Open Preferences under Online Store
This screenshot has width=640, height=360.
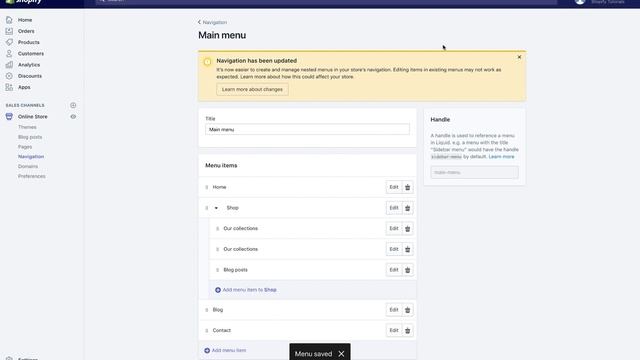pos(31,176)
